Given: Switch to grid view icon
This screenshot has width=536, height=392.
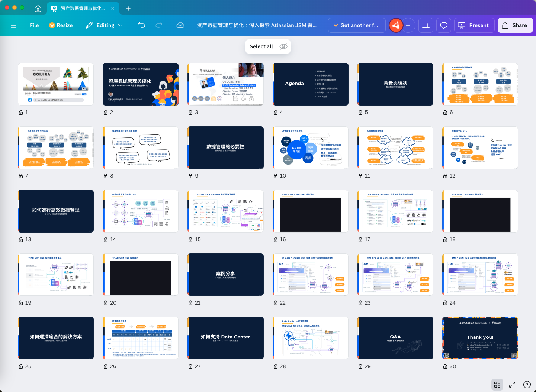Looking at the screenshot, I should 497,385.
